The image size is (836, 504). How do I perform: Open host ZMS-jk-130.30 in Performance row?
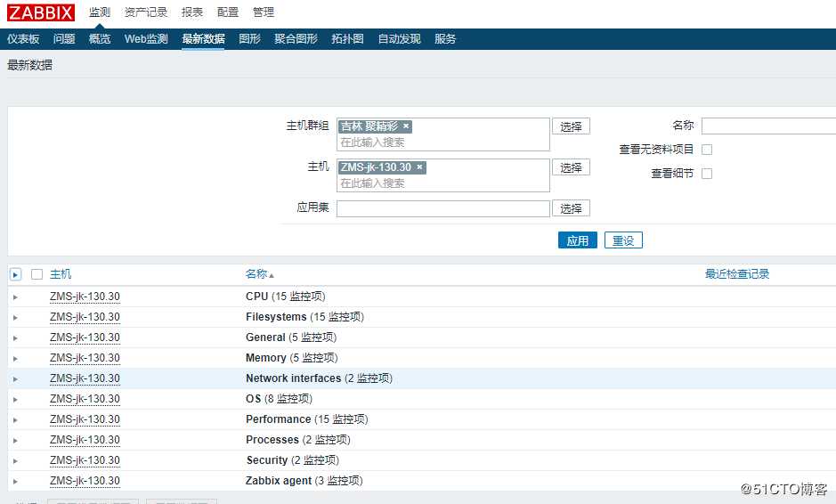85,419
